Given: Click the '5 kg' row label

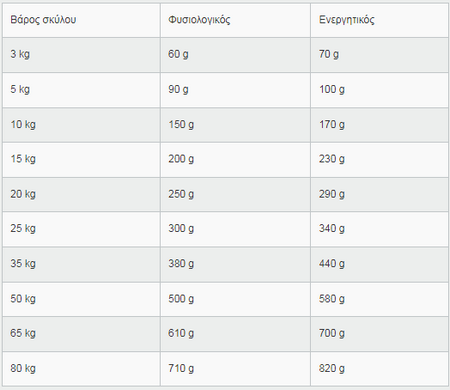Looking at the screenshot, I should click(x=81, y=90).
